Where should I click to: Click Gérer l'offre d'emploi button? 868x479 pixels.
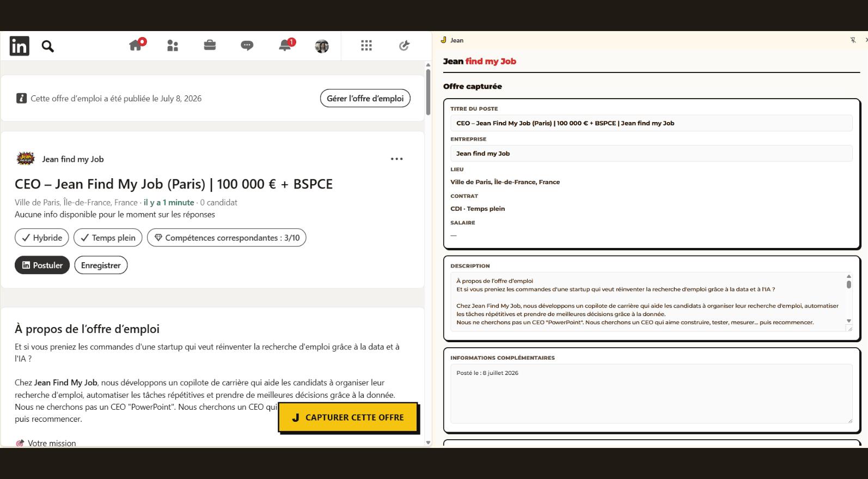tap(365, 98)
